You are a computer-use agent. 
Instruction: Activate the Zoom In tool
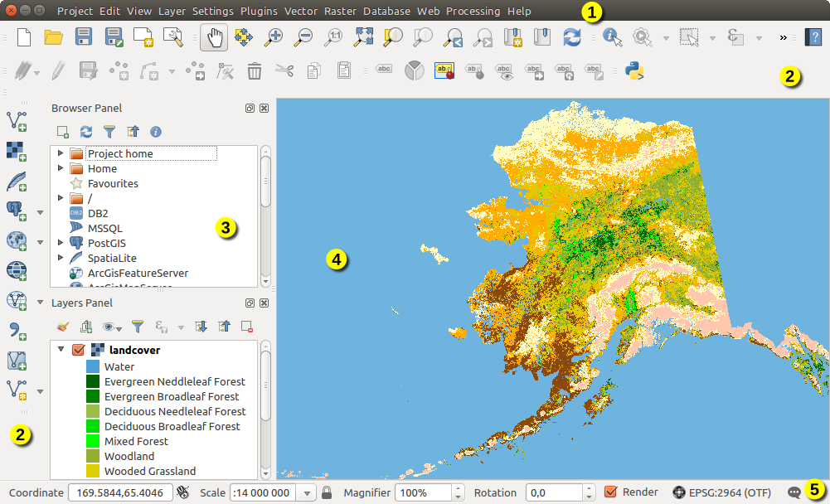click(x=274, y=37)
